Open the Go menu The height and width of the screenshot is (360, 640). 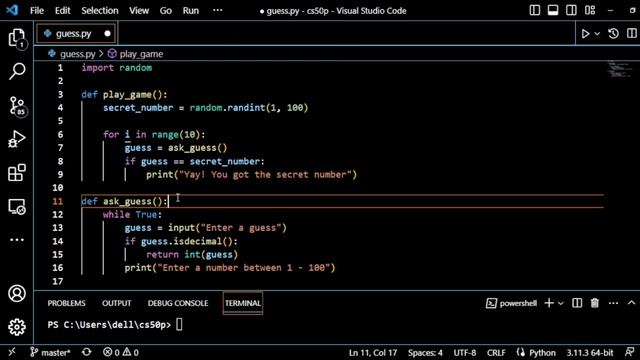(165, 11)
